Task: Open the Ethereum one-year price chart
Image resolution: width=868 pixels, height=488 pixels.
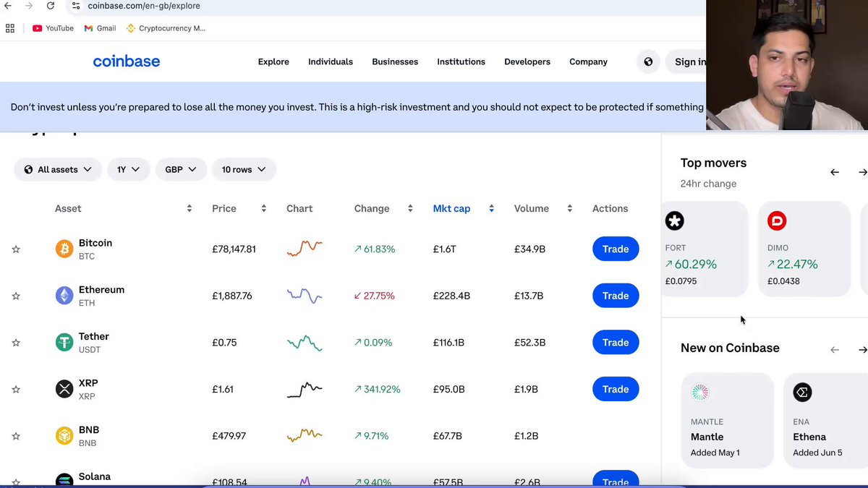Action: 305,296
